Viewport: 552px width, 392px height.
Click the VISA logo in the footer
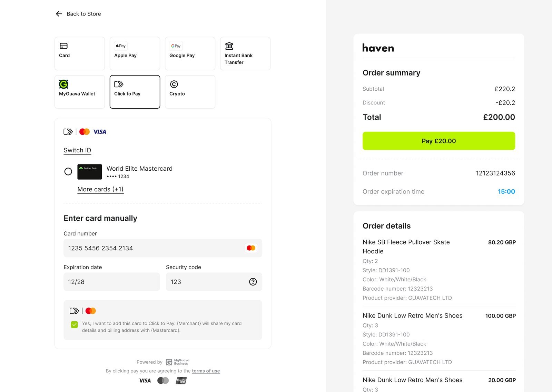pos(145,381)
